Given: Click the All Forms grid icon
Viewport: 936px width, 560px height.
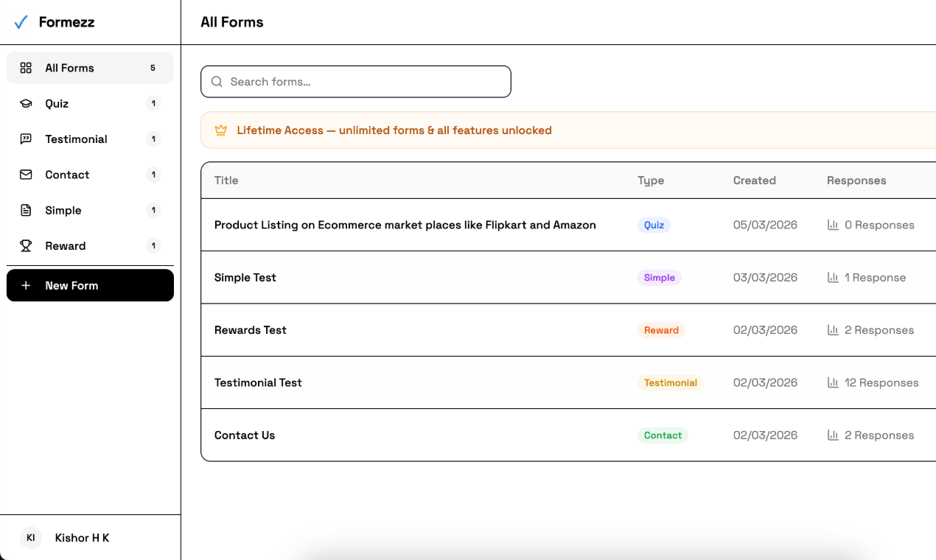Looking at the screenshot, I should pyautogui.click(x=26, y=67).
